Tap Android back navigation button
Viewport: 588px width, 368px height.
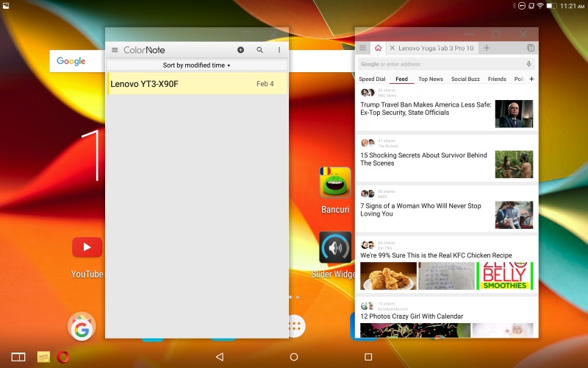click(x=220, y=357)
